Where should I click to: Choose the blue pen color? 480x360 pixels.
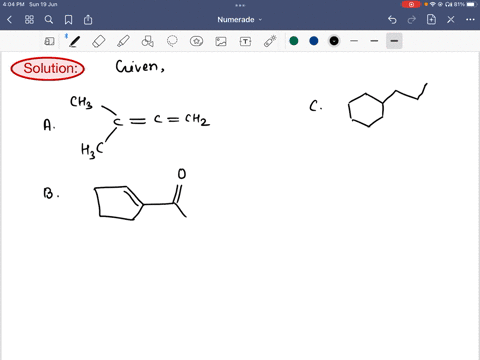[x=314, y=41]
